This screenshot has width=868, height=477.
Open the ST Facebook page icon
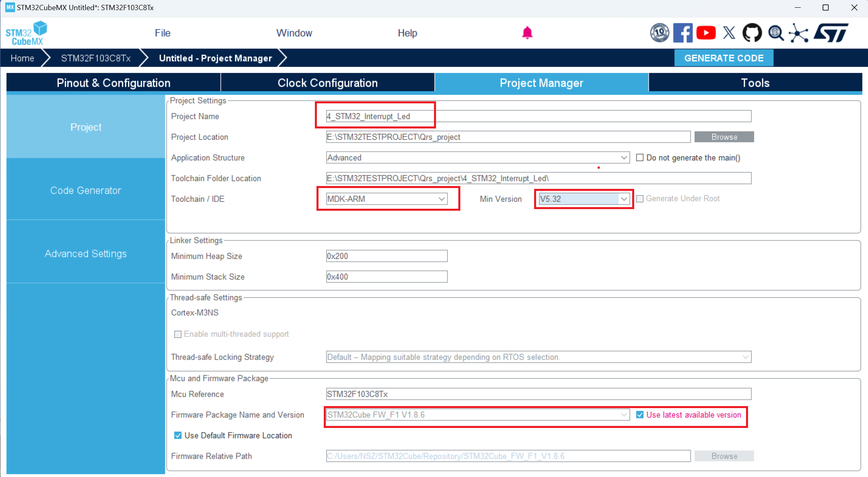682,33
